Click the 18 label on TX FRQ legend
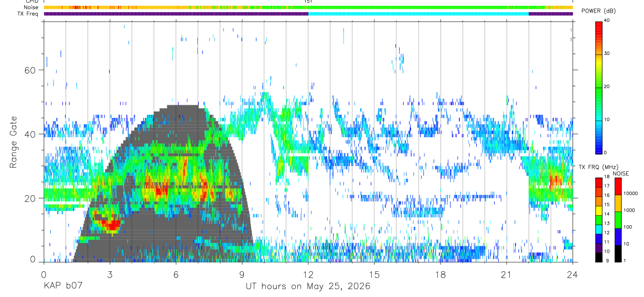The width and height of the screenshot is (644, 297). point(607,178)
